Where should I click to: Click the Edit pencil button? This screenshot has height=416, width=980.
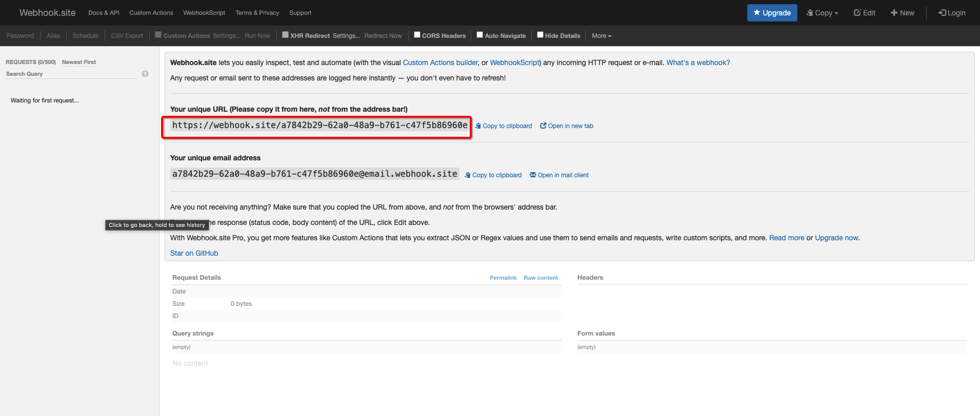pyautogui.click(x=864, y=13)
